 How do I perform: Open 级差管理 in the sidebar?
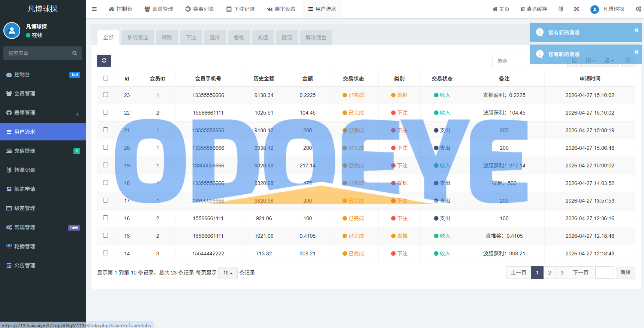pos(43,208)
